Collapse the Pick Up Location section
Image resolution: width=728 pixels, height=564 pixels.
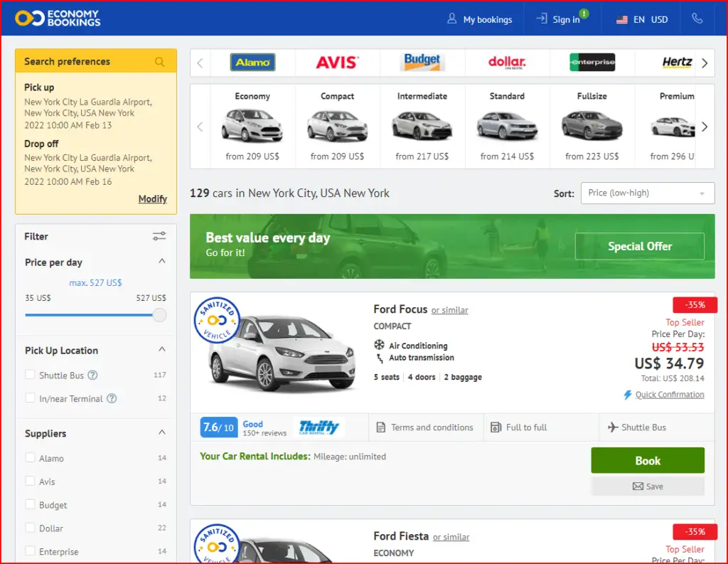coord(161,349)
